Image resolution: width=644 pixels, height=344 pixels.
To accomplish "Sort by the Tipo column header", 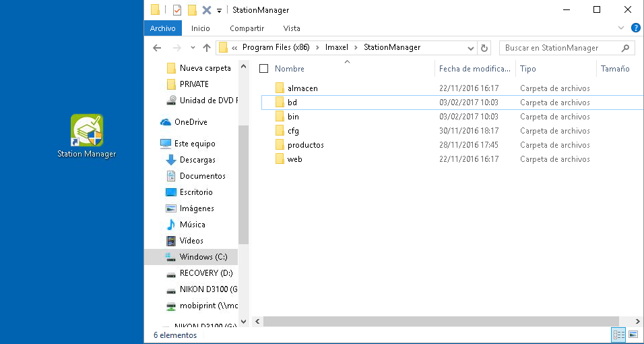I will [527, 69].
